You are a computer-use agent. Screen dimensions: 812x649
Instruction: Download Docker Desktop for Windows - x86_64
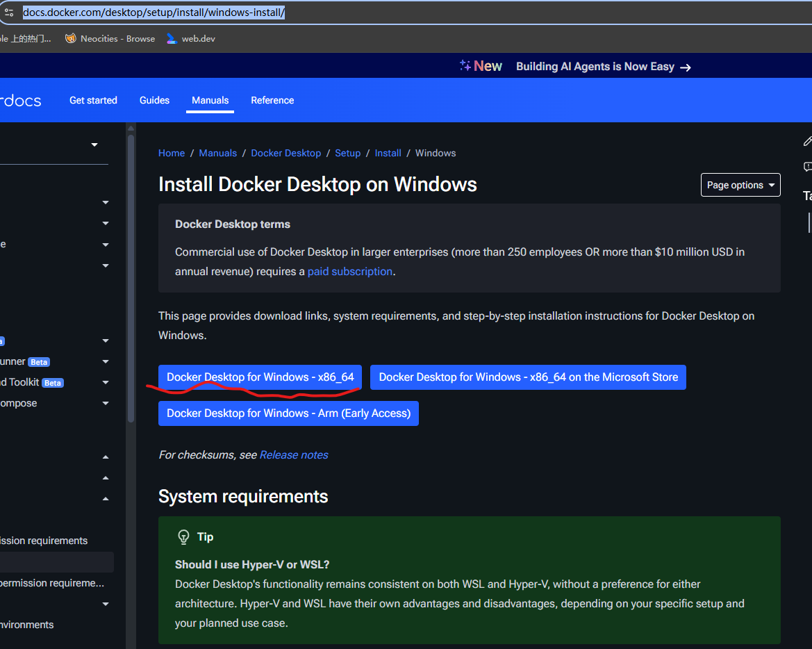click(x=260, y=377)
